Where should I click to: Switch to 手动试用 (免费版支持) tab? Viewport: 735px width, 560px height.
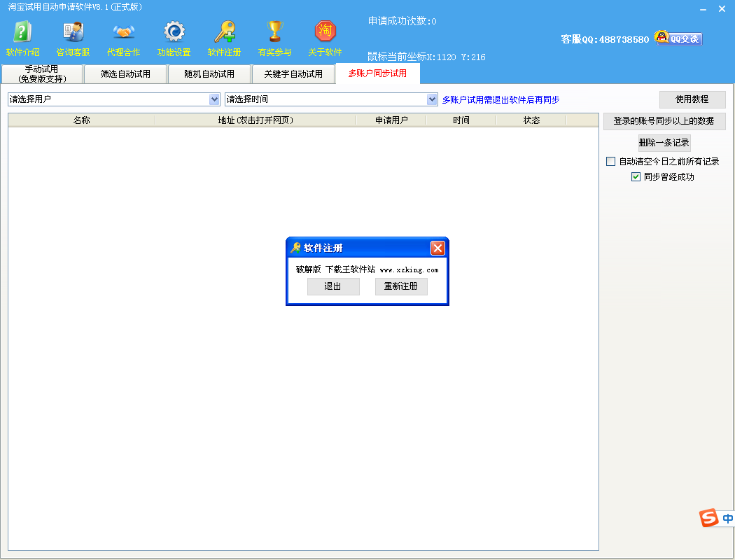[x=42, y=74]
